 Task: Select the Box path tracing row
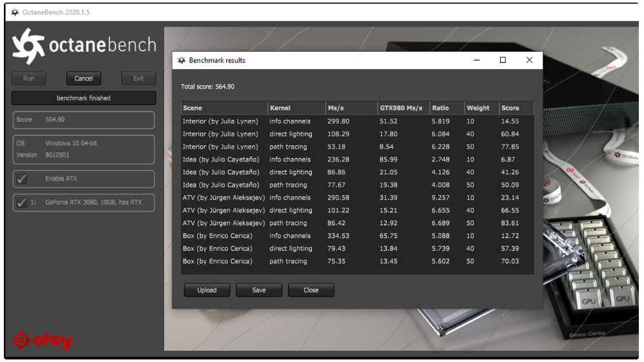click(x=357, y=261)
